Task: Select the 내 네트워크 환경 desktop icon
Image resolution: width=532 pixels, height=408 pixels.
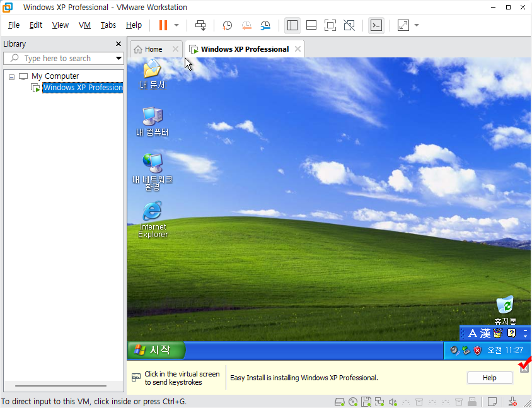Action: pos(152,172)
